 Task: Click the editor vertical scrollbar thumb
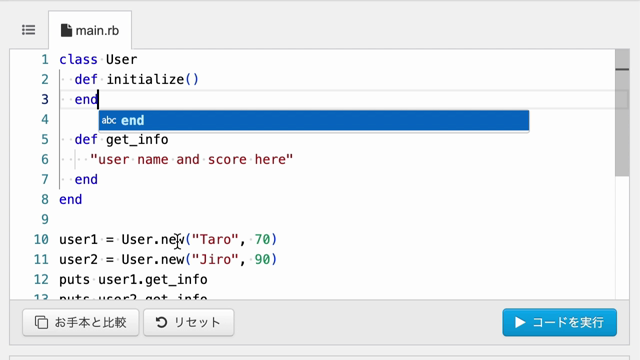[622, 122]
